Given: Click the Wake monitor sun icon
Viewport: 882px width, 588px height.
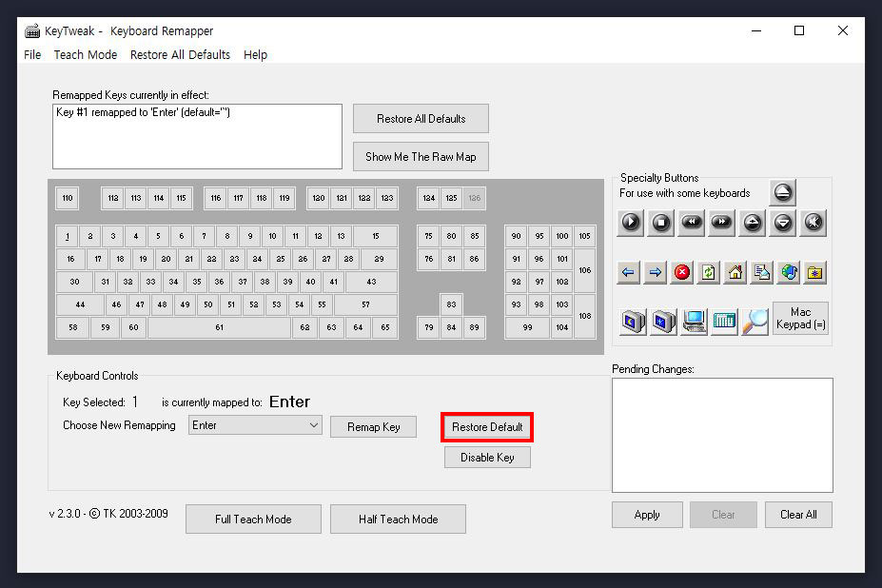Looking at the screenshot, I should 664,322.
